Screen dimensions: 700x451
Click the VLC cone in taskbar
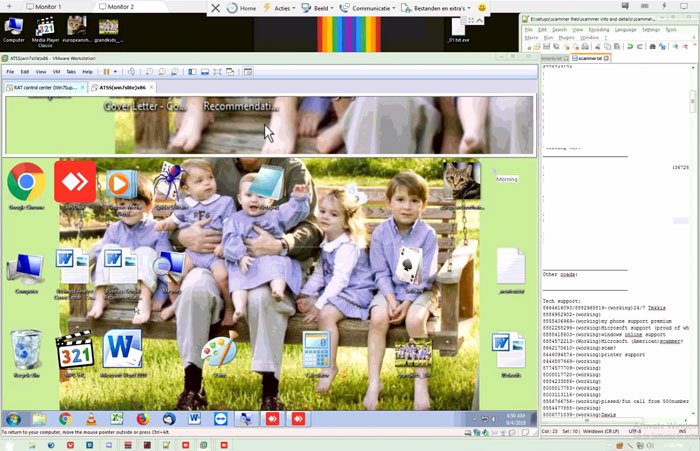click(90, 418)
